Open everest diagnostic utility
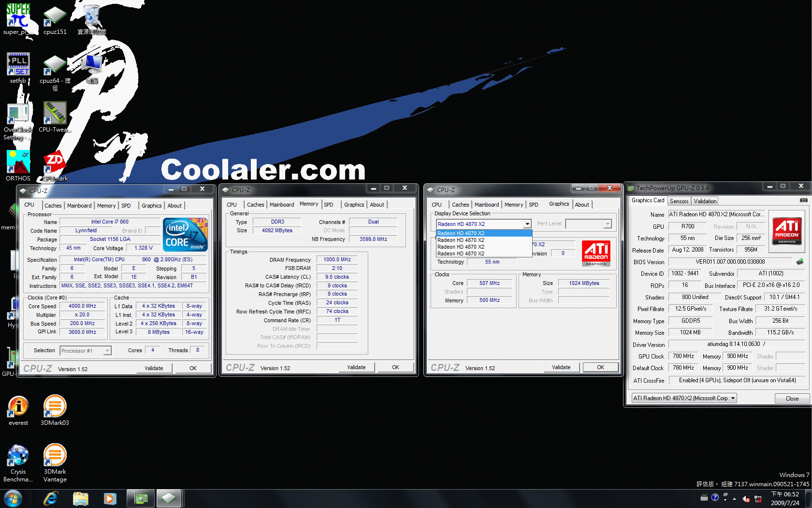The image size is (812, 508). tap(18, 406)
